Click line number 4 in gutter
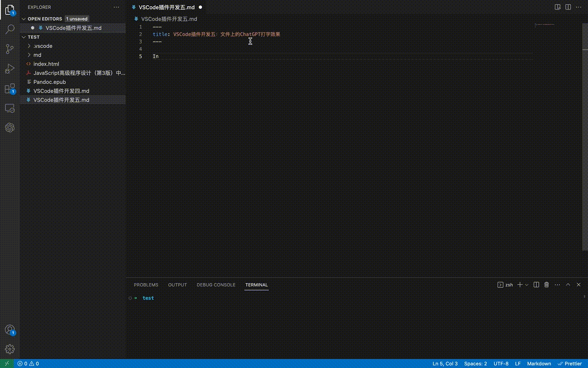 [141, 49]
